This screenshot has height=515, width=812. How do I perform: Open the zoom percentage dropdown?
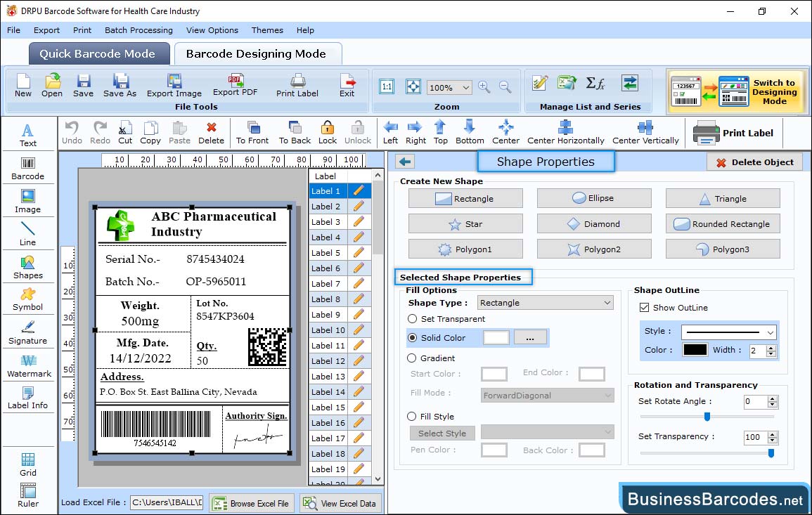pos(466,87)
